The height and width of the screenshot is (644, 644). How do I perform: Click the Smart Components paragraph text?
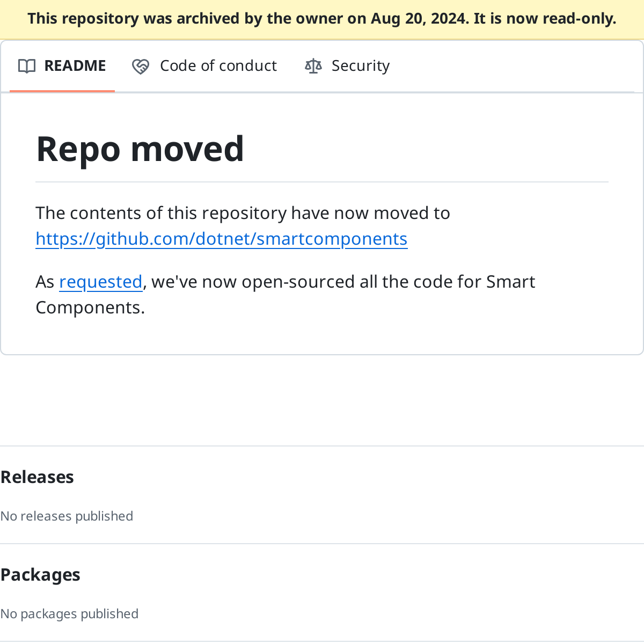coord(286,294)
